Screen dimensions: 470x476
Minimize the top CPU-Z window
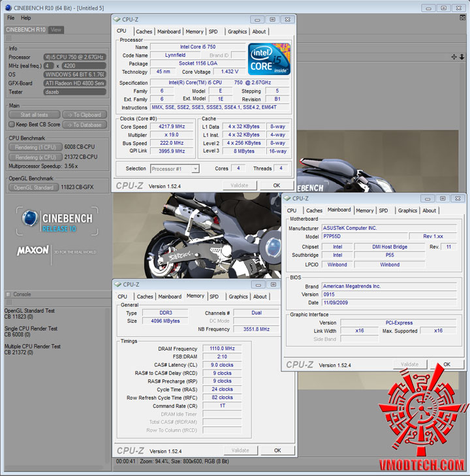[257, 20]
